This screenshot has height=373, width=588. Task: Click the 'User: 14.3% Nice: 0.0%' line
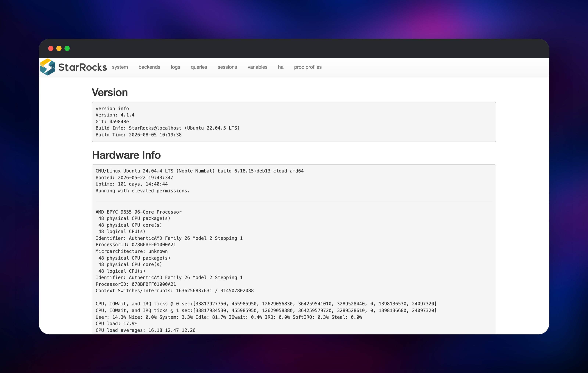229,317
